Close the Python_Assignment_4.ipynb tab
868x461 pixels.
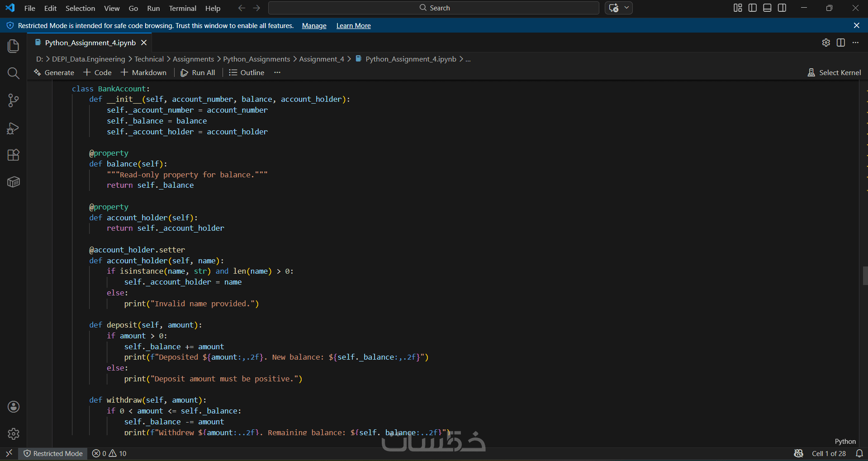144,43
